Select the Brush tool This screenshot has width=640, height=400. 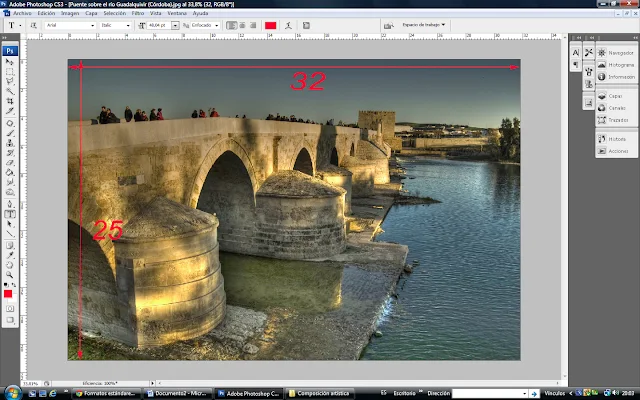[x=10, y=133]
